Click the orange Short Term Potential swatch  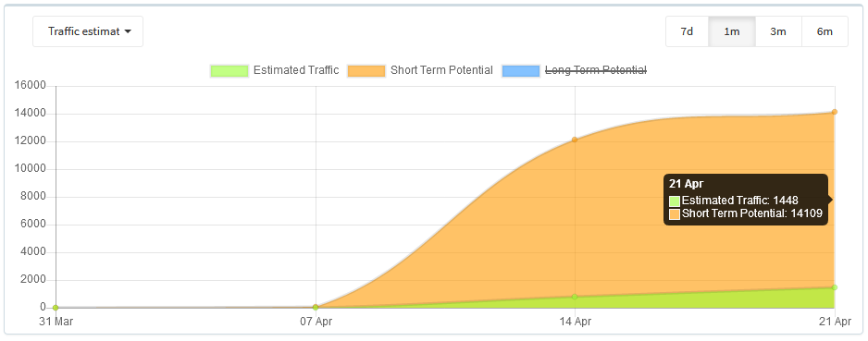tap(366, 71)
